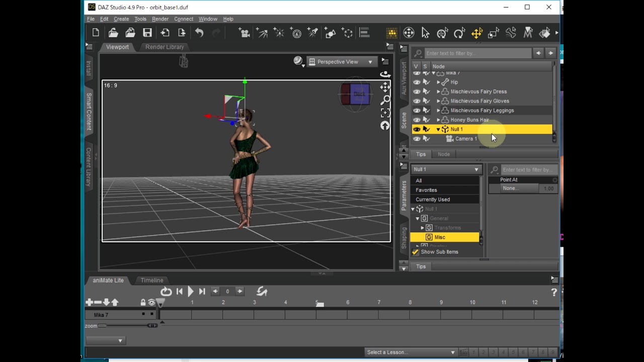Open the Node tab under scene
Viewport: 644px width, 362px height.
pyautogui.click(x=444, y=154)
